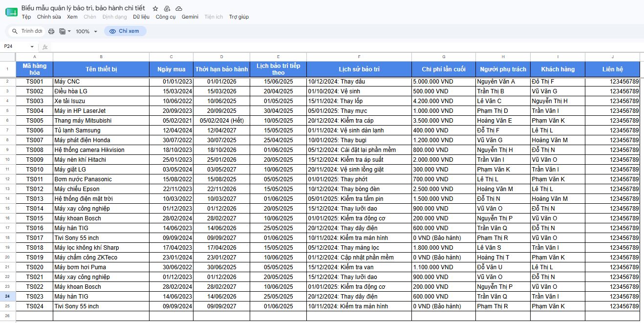644x323 pixels.
Task: Open the Xem menu
Action: pos(72,17)
